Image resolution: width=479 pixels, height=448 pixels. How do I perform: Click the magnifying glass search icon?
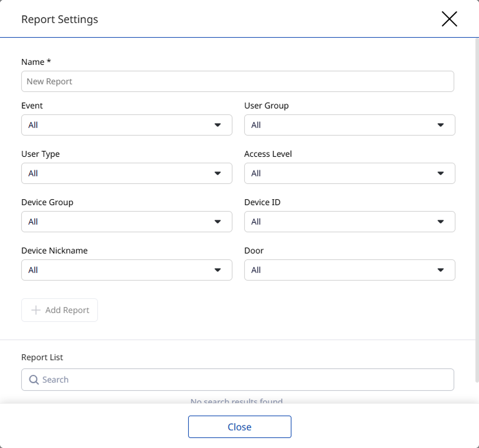point(34,380)
